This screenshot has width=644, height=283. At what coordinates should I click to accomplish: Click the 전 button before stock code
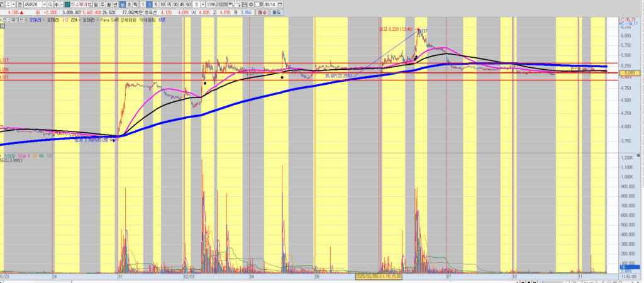19,4
